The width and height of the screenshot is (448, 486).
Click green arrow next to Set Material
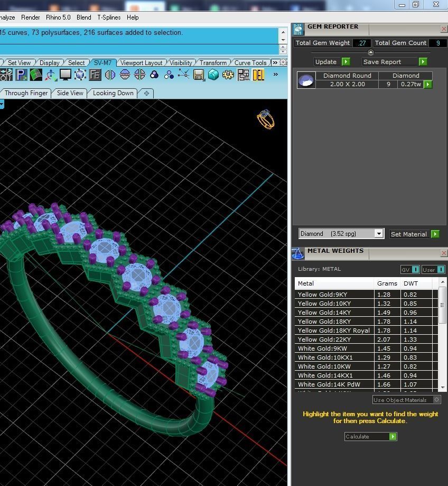click(x=435, y=234)
